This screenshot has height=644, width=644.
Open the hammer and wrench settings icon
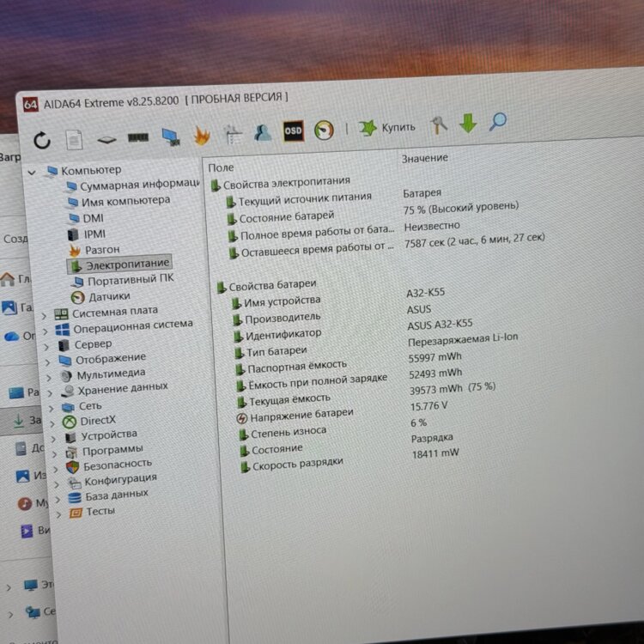point(439,125)
